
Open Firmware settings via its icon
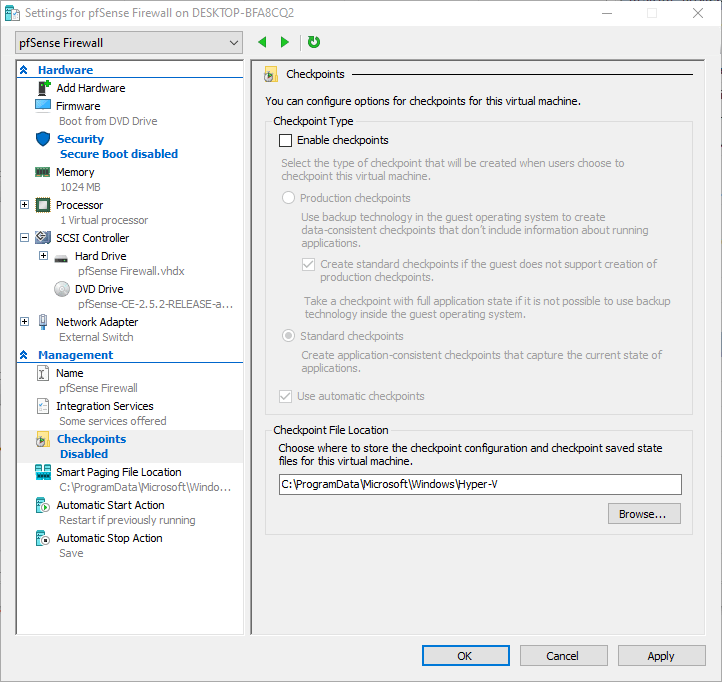pyautogui.click(x=43, y=105)
